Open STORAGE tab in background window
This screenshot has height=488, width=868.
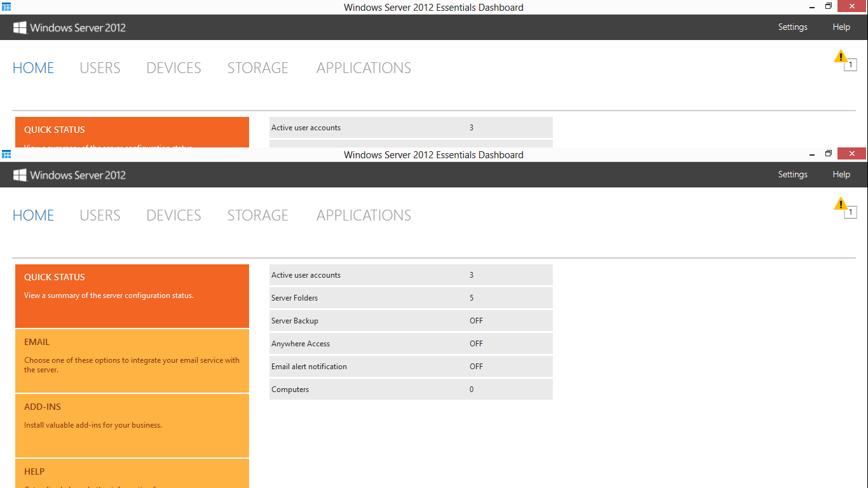(258, 68)
